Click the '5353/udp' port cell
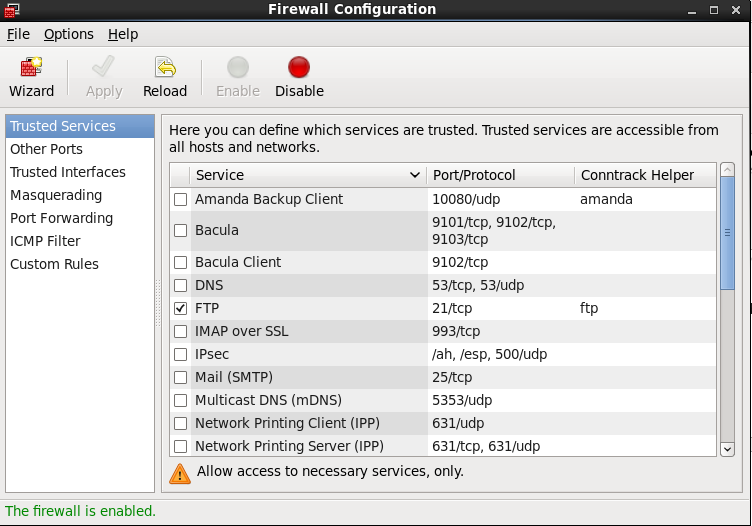 462,400
